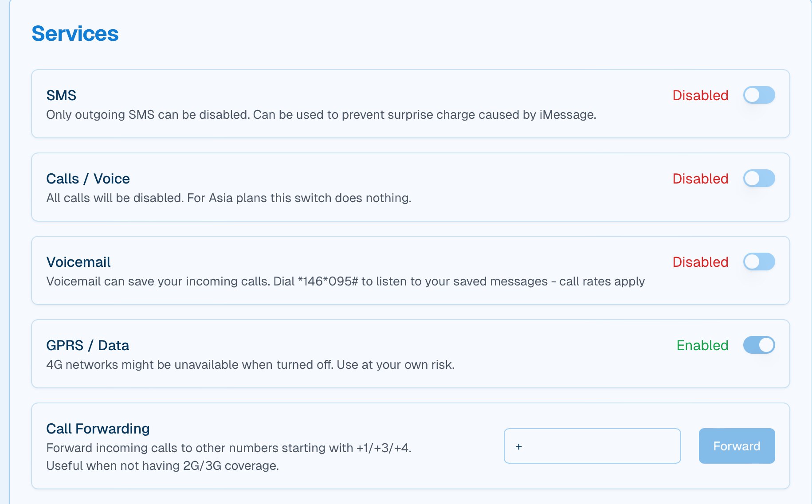Select the GPRS / Data title
The image size is (812, 504).
click(87, 345)
